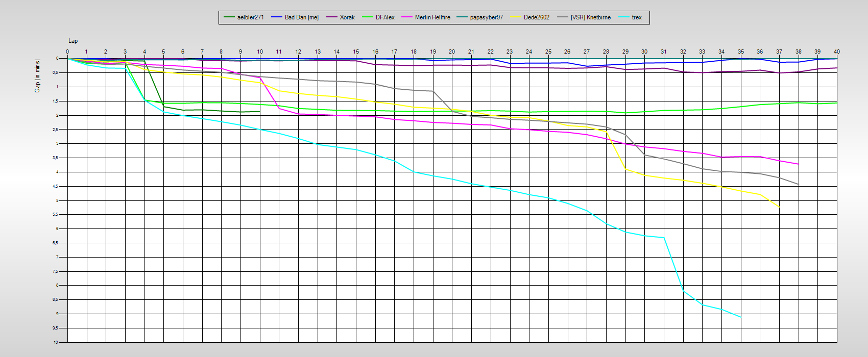The width and height of the screenshot is (868, 357).
Task: Click the Bad Dan [me] legend label
Action: click(301, 17)
